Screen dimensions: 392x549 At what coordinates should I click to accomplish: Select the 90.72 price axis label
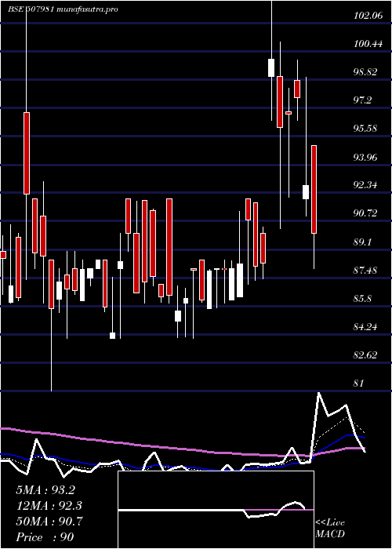pyautogui.click(x=365, y=213)
